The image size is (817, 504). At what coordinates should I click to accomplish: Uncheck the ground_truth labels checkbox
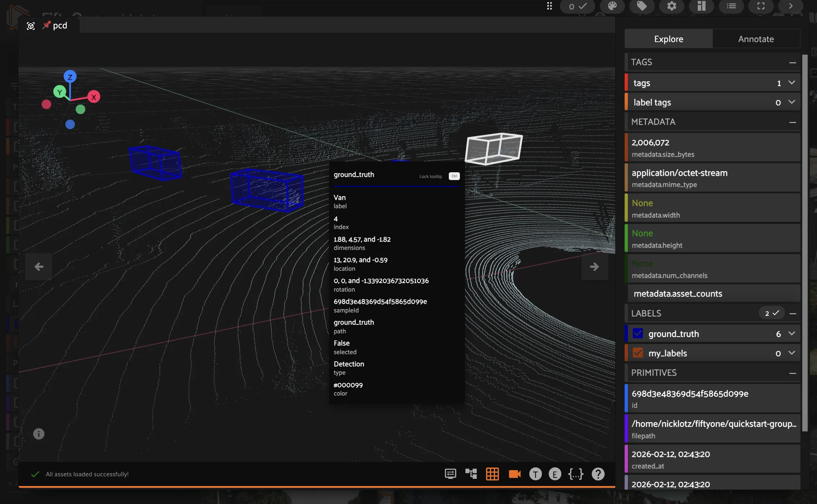pos(638,334)
